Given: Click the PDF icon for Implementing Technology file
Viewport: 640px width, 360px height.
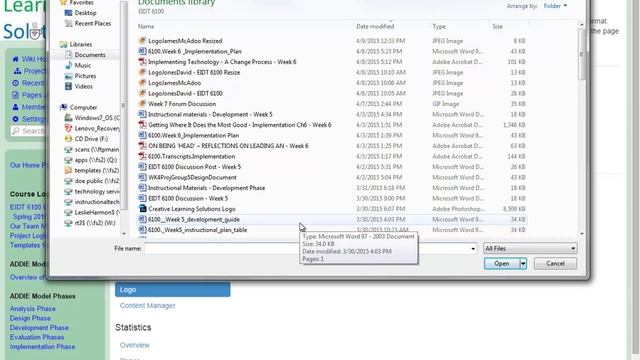Looking at the screenshot, I should [x=142, y=62].
